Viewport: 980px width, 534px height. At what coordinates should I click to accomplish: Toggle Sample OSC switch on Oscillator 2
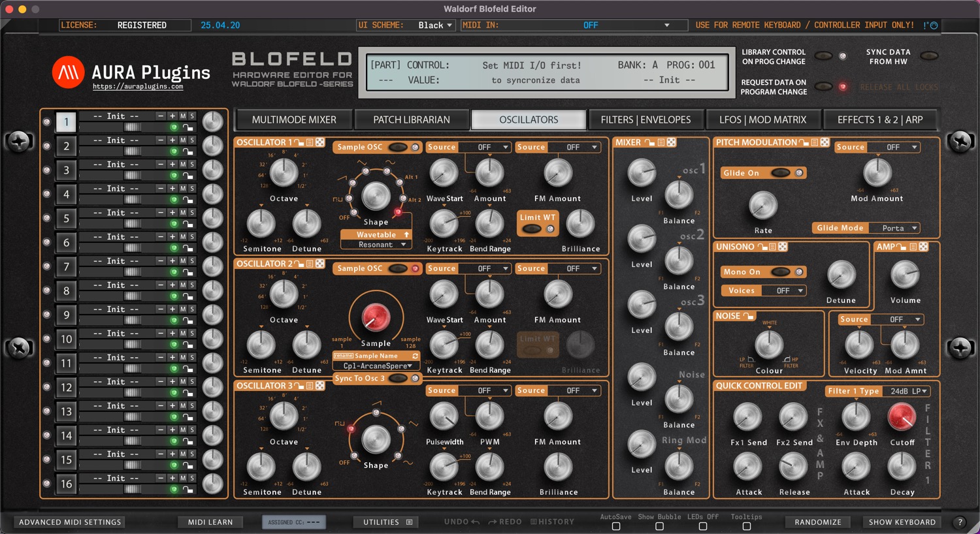[x=397, y=269]
